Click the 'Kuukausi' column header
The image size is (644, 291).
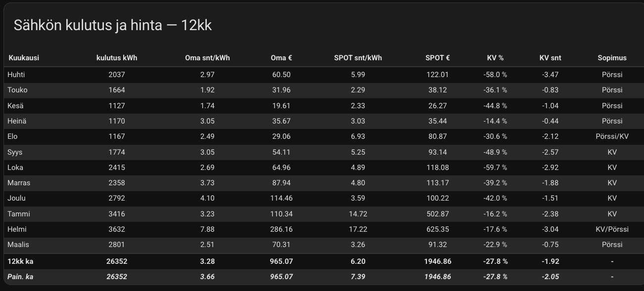click(24, 58)
